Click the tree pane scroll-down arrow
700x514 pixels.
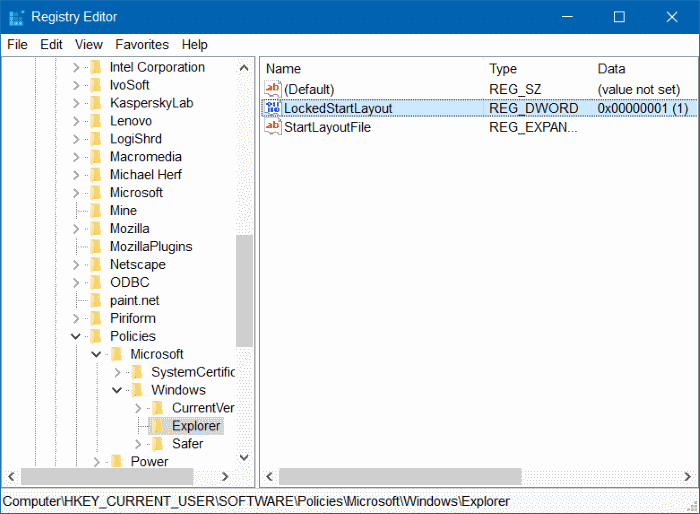point(244,457)
